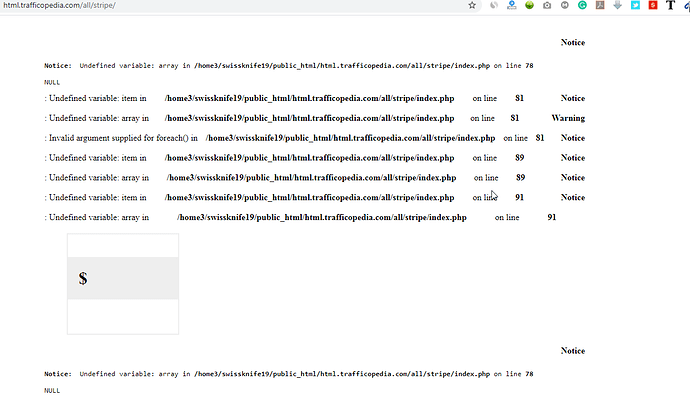Click the address bar URL html.trafficopedia.com/all/stripe/
The image size is (690, 396).
[x=59, y=5]
